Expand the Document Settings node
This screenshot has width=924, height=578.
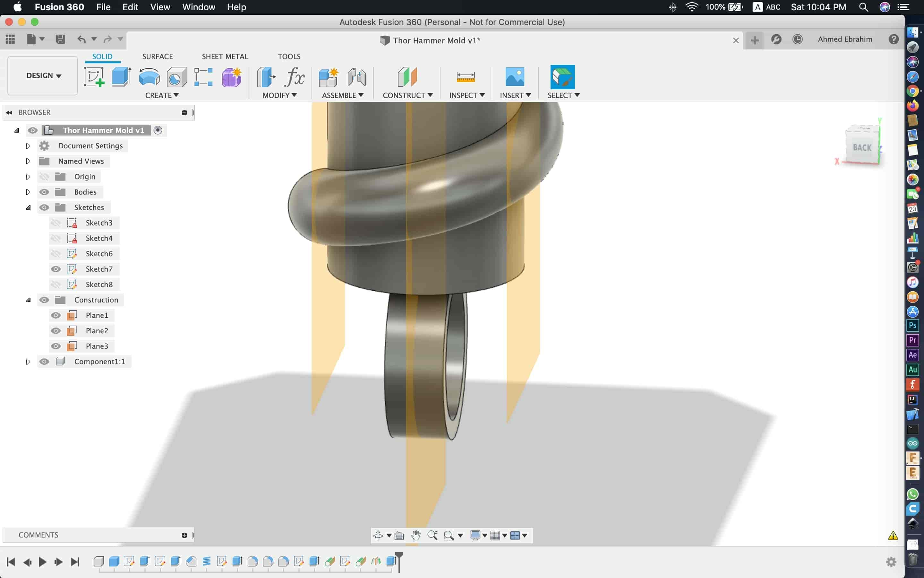click(x=28, y=146)
